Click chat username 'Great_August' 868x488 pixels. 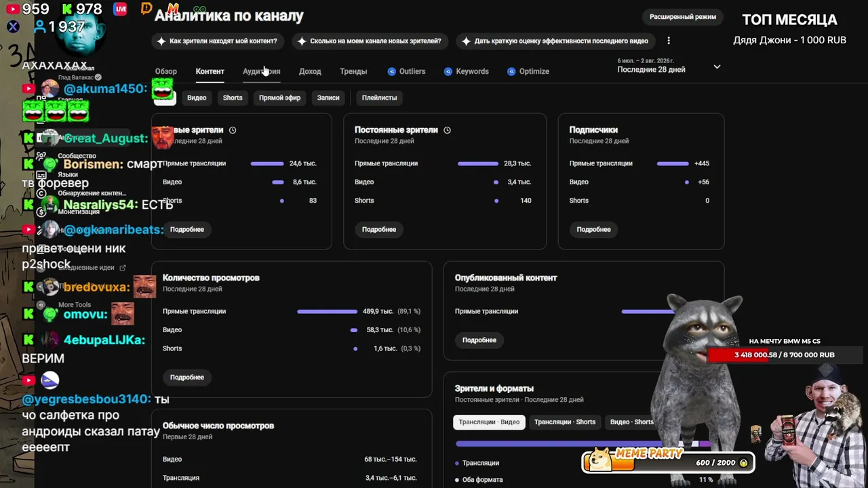(x=105, y=138)
